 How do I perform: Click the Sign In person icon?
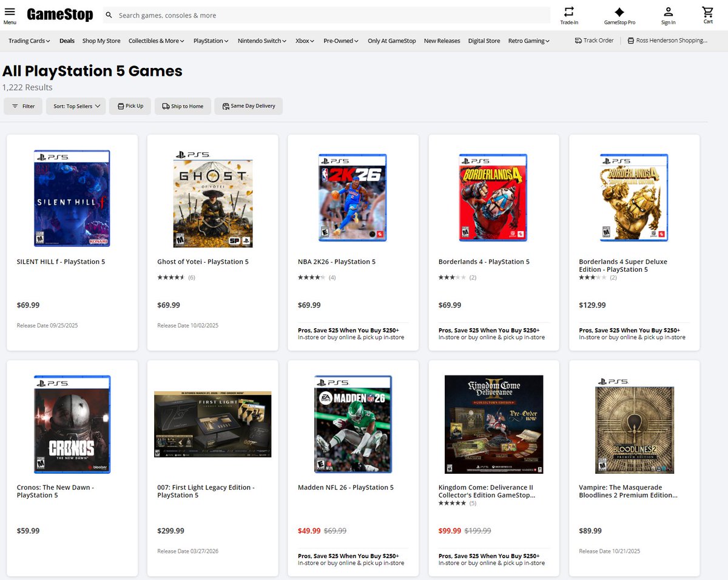668,12
